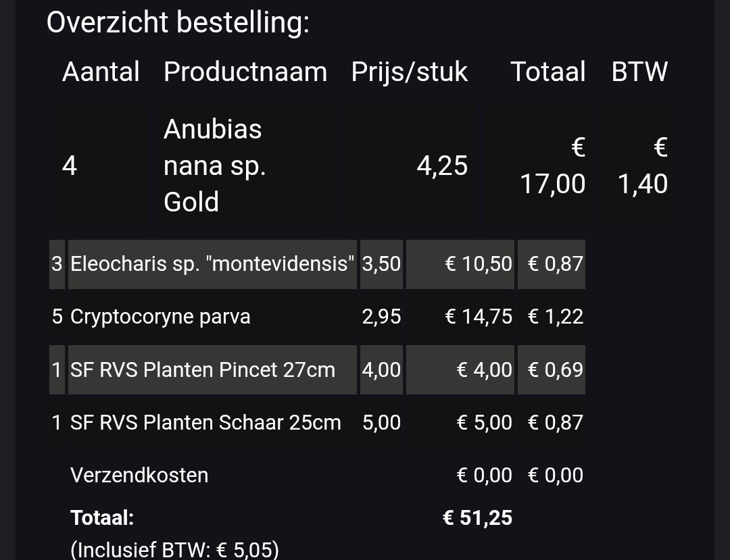Click the € 17,00 total for Anubias

552,166
